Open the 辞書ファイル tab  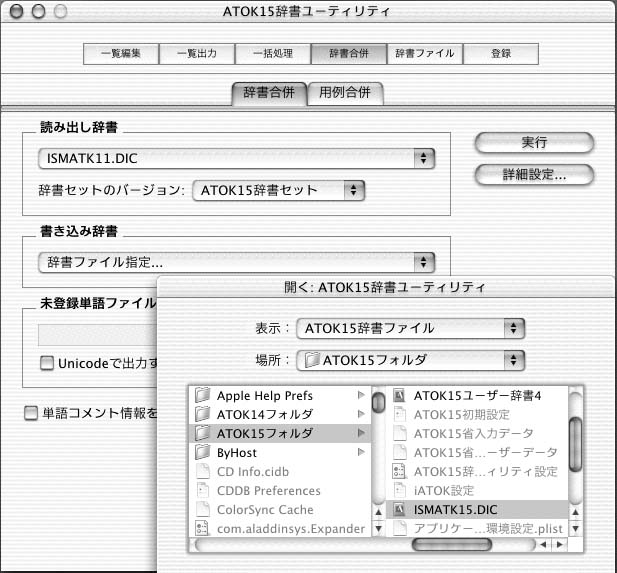pyautogui.click(x=425, y=54)
